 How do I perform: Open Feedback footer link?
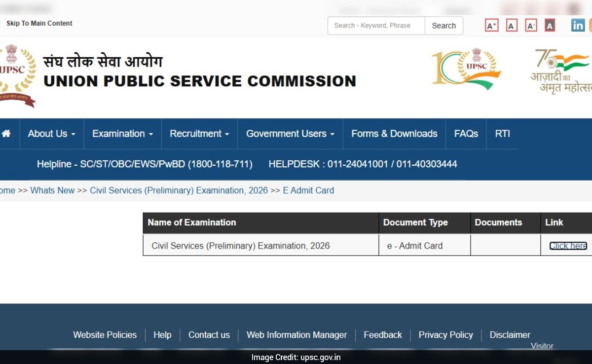383,335
